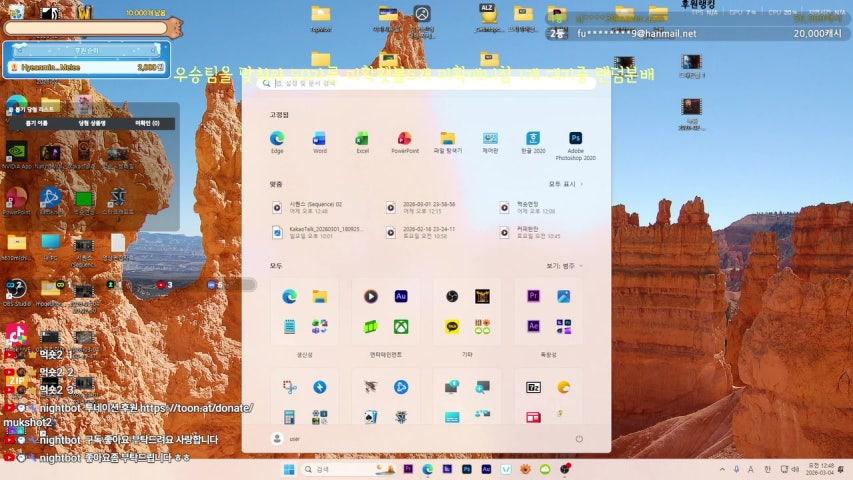Open recommended file 2026-03-01 23-38-36
Image resolution: width=853 pixels, height=480 pixels.
click(x=421, y=207)
